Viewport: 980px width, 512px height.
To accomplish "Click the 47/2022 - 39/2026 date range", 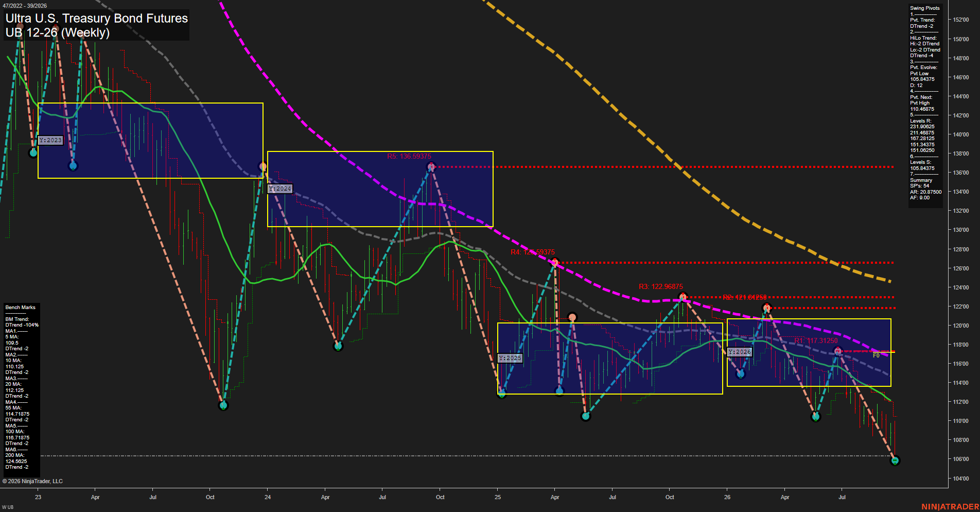I will 25,6.
